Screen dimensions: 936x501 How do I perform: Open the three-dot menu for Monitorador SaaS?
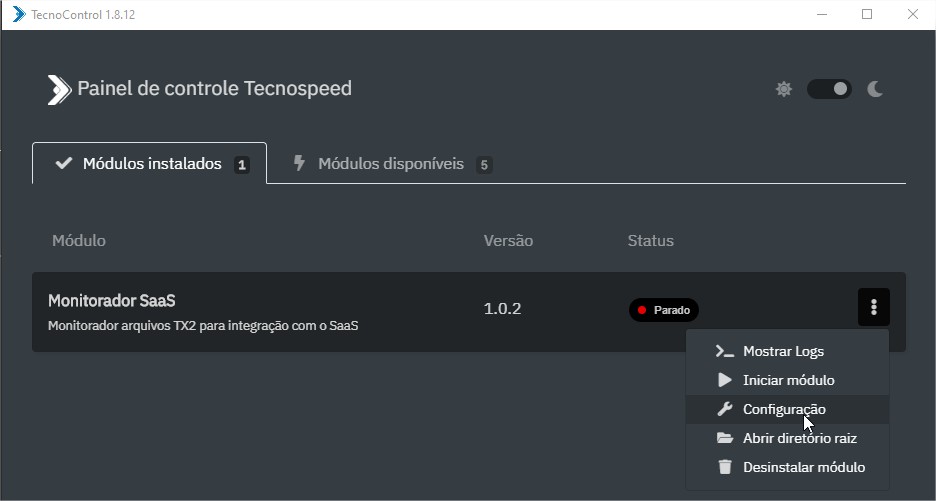873,307
